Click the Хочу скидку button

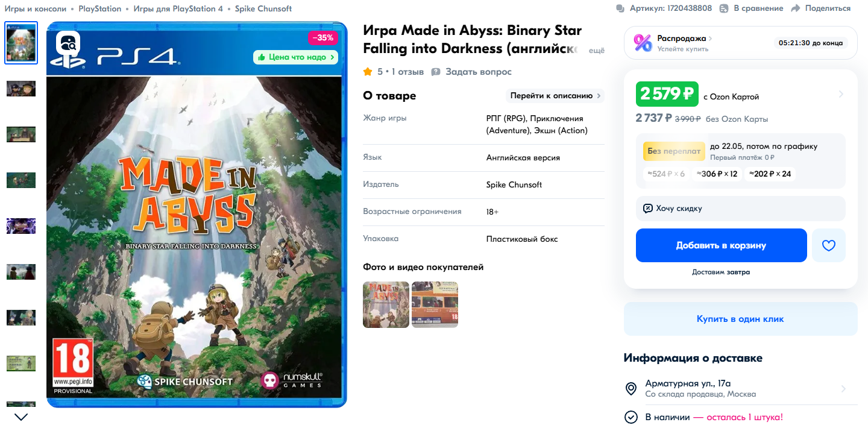(740, 209)
